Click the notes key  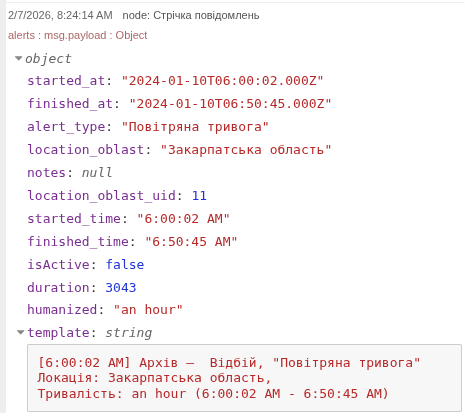click(x=47, y=173)
